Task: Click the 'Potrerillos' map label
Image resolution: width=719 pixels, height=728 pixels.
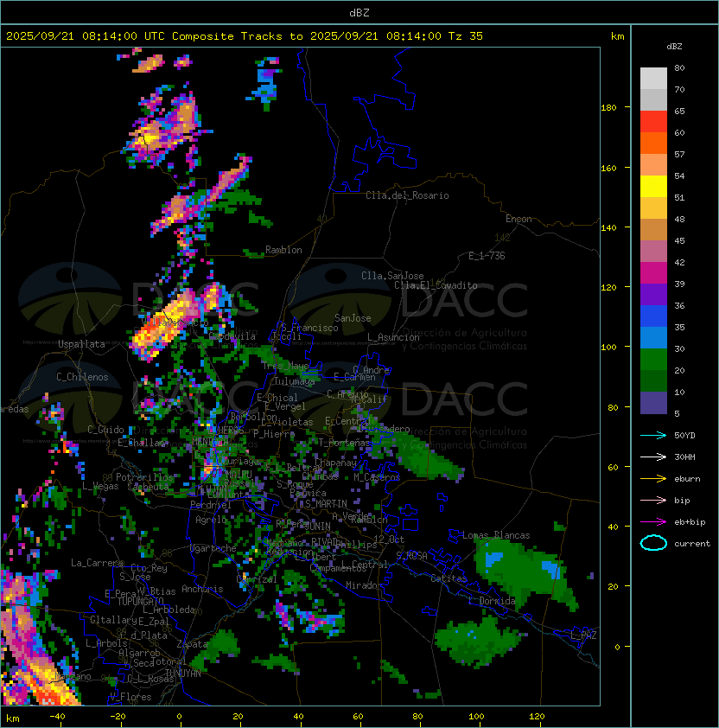Action: coord(144,477)
